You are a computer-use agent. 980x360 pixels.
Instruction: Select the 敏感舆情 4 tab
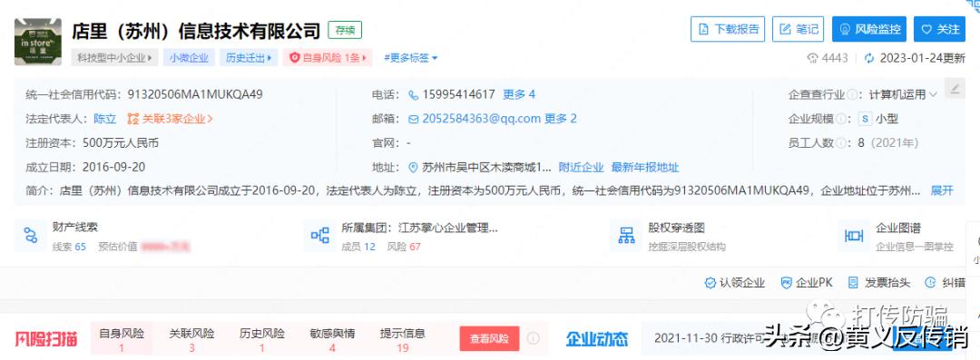[x=332, y=340]
